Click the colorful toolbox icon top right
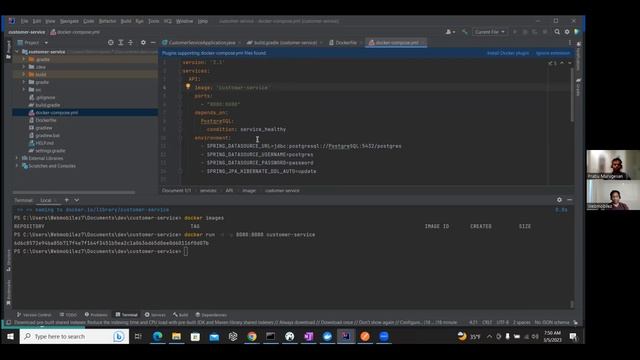 click(577, 32)
